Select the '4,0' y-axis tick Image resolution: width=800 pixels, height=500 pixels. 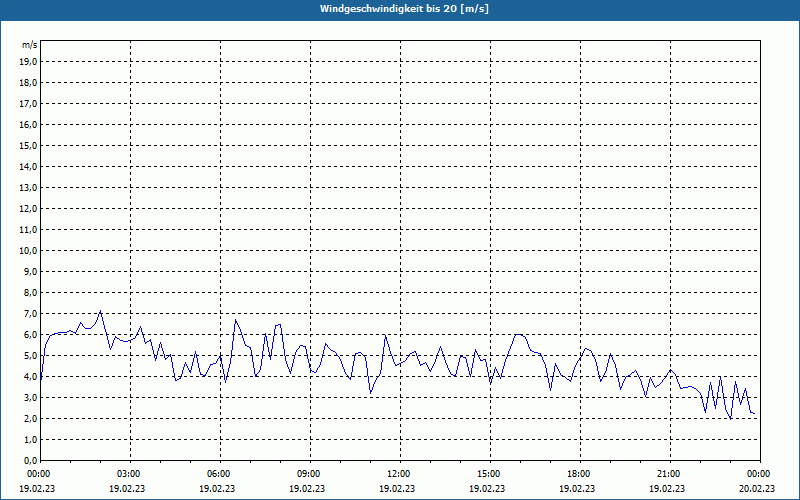(30, 377)
